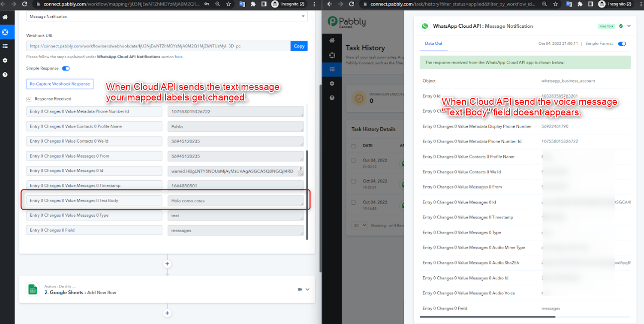Collapse WhatsApp Cloud API task detail chevron

[629, 26]
